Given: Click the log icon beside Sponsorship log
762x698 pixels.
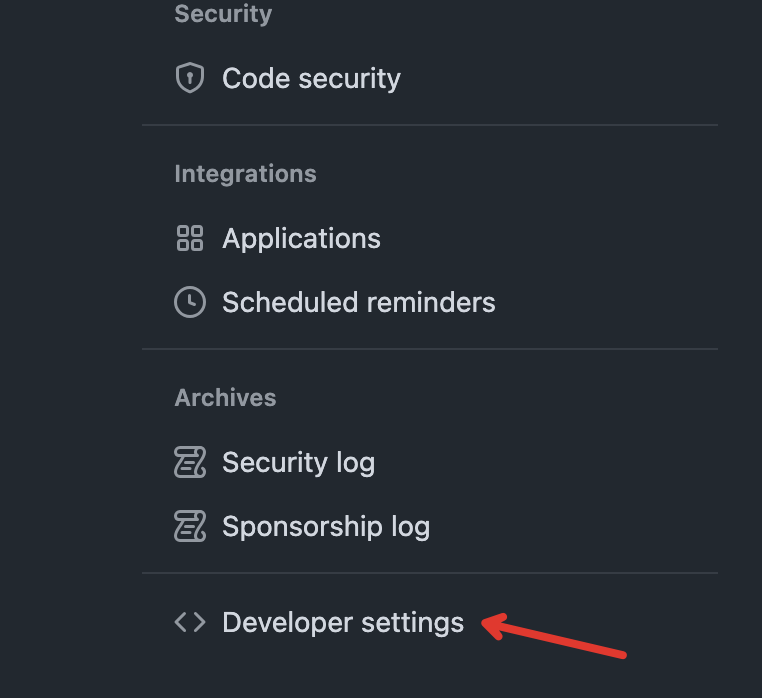Looking at the screenshot, I should coord(189,526).
